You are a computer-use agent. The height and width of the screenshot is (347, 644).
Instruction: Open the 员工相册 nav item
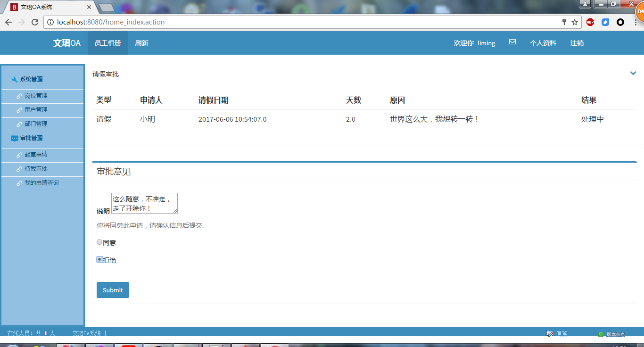107,43
